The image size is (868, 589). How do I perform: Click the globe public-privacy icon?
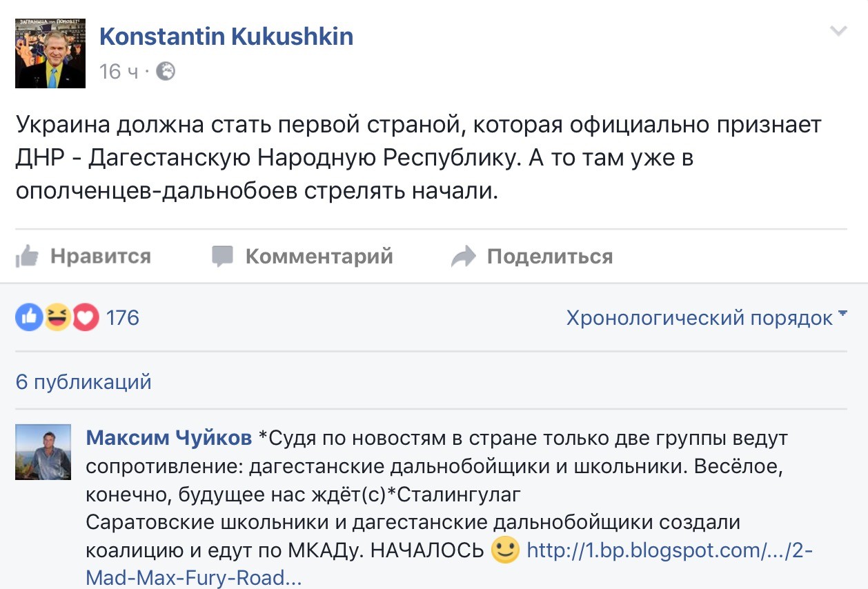coord(166,71)
